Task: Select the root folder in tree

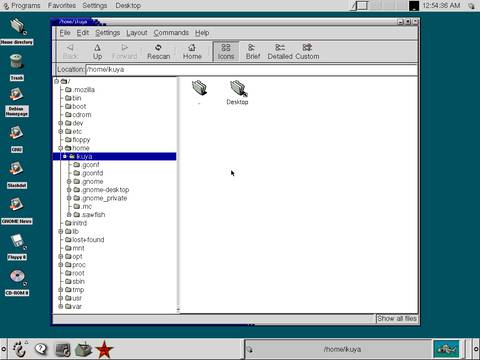Action: click(x=75, y=273)
